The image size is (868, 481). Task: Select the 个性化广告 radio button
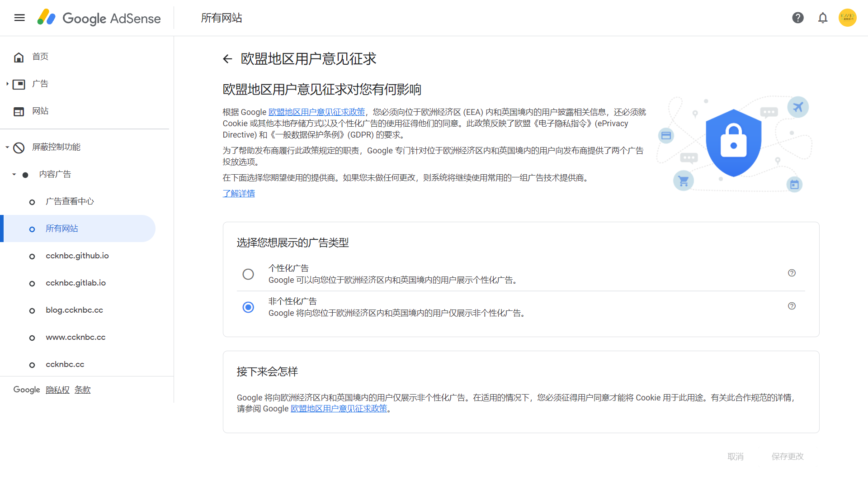click(x=248, y=274)
